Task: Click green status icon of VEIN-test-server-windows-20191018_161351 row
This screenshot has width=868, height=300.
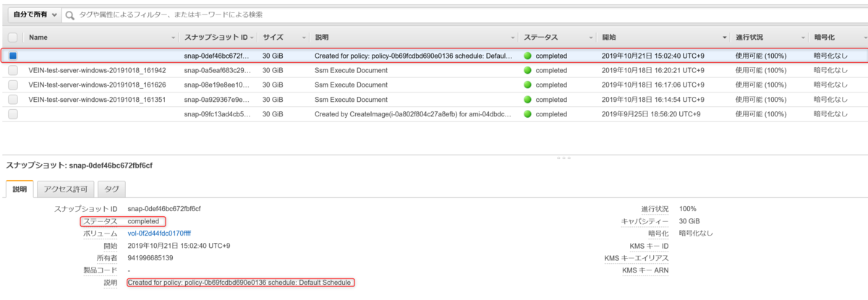Action: [528, 100]
